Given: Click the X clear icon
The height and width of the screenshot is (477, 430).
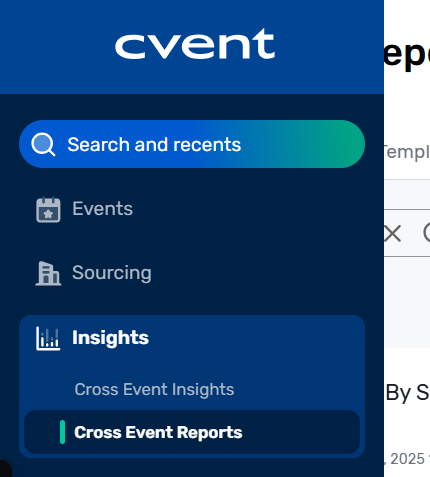Looking at the screenshot, I should [392, 233].
